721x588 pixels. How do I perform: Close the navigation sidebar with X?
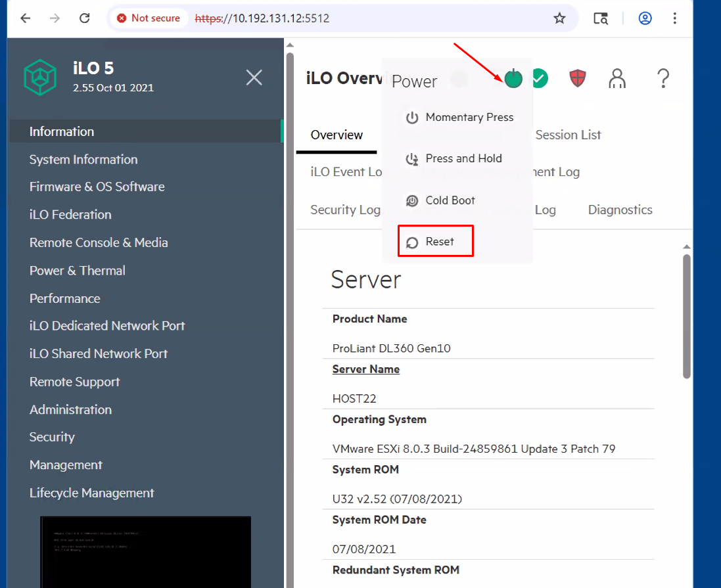tap(254, 78)
